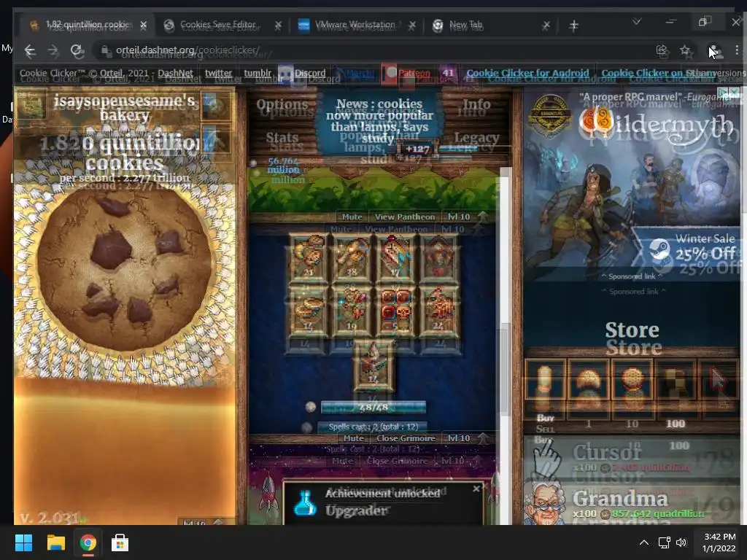The image size is (747, 560).
Task: Open Microsoft Store from the taskbar
Action: coord(120,542)
